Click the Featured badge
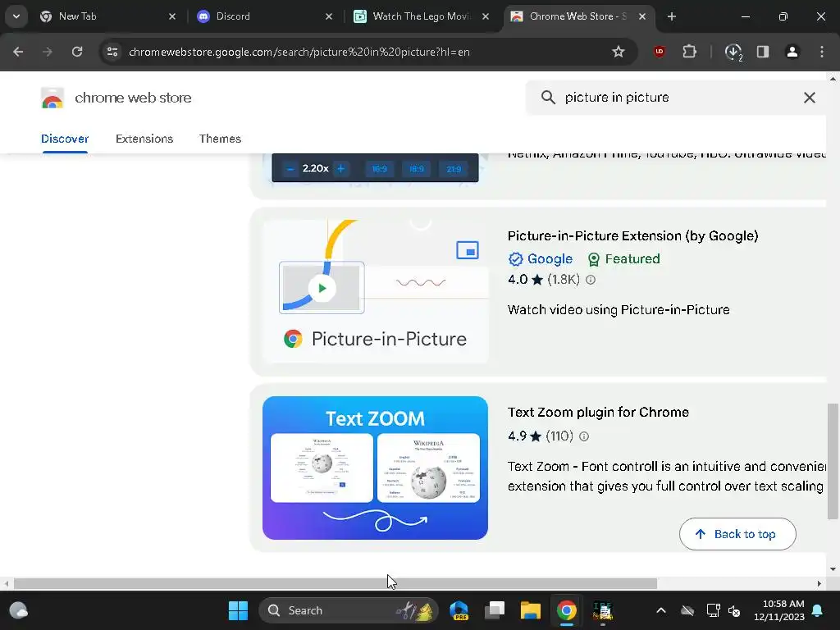 [x=623, y=259]
